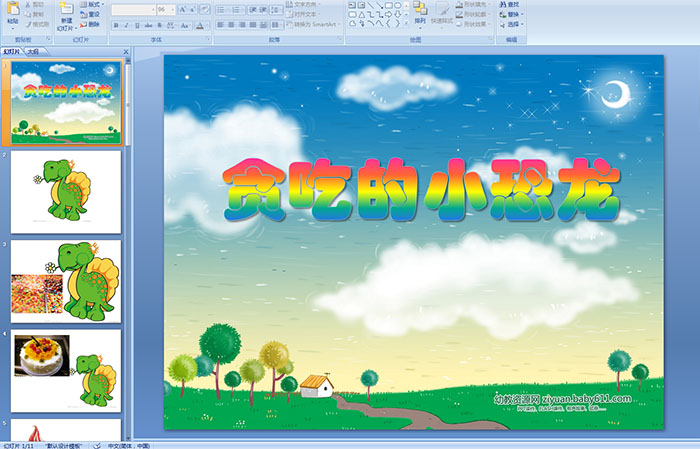This screenshot has height=449, width=700.
Task: Select the Triangle shape in gallery
Action: click(x=361, y=15)
